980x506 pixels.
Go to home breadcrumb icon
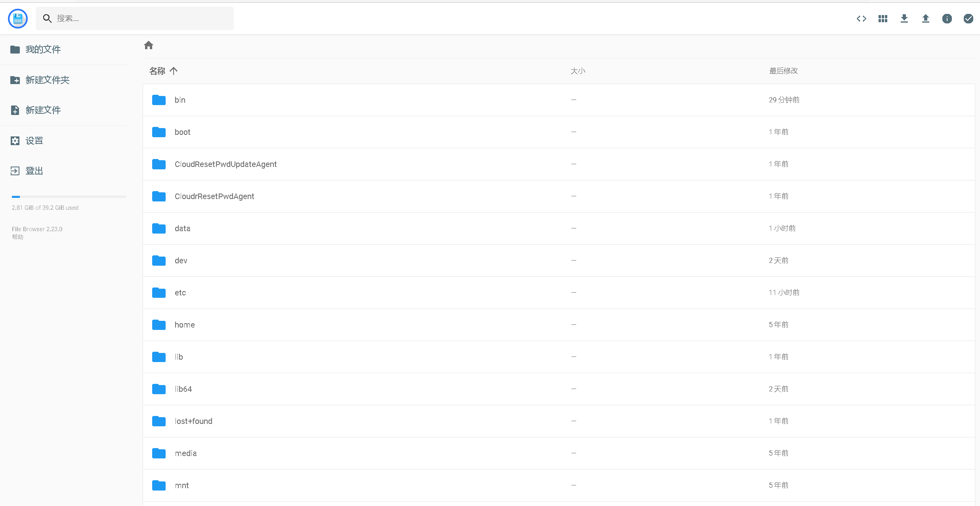(149, 45)
